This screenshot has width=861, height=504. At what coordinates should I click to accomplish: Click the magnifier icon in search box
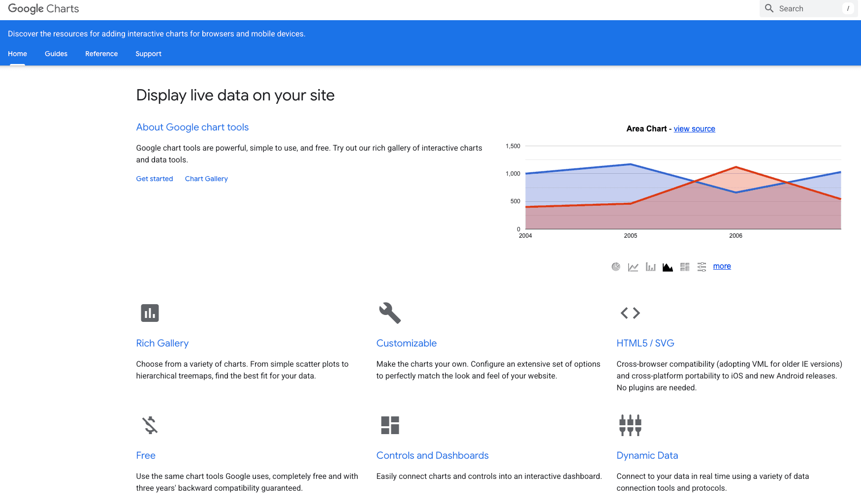[x=769, y=8]
